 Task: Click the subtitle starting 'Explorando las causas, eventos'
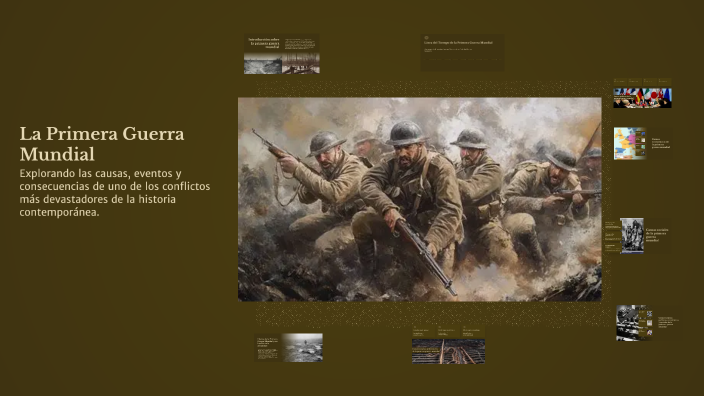tap(114, 193)
